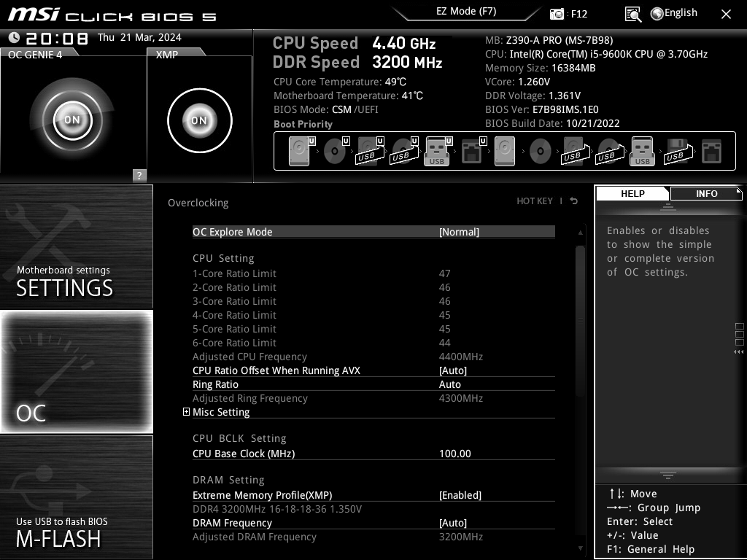
Task: Open CPU Ratio Offset When Running AVX [Auto]
Action: coord(373,370)
